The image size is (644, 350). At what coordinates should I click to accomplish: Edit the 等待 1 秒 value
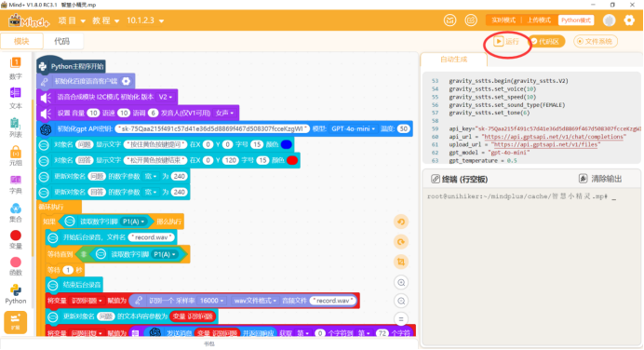[67, 270]
